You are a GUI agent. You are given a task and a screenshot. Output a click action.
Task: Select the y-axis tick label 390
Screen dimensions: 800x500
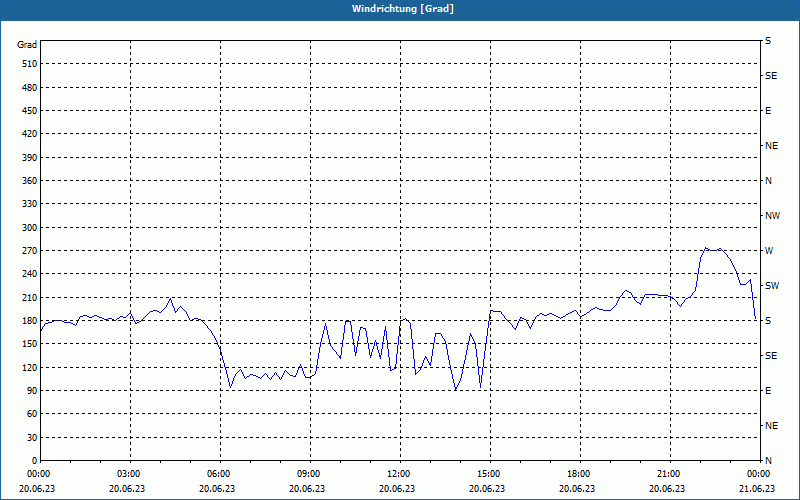(x=30, y=158)
